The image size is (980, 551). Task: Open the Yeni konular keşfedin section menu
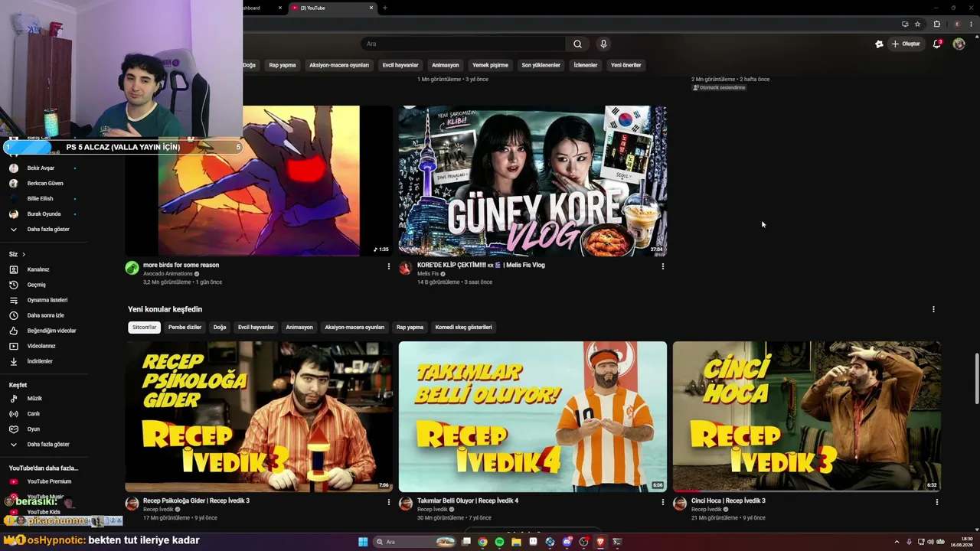pyautogui.click(x=933, y=309)
